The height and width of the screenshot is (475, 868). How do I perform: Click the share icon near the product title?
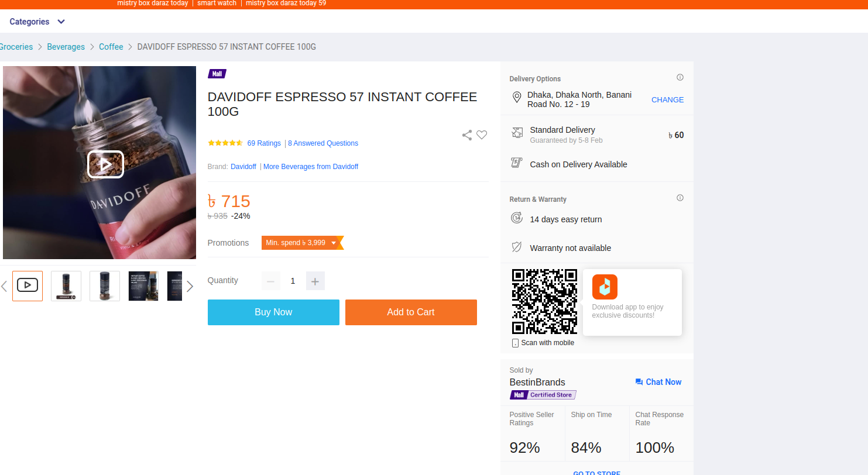click(466, 135)
